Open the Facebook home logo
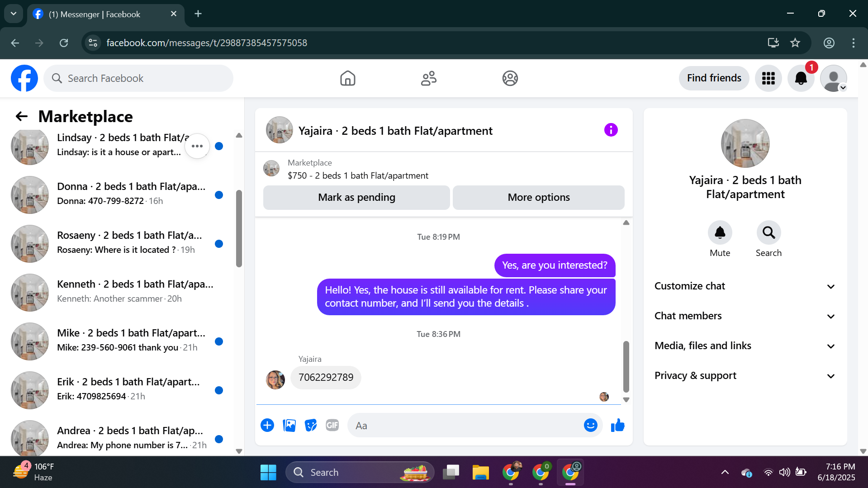868x488 pixels. 24,78
